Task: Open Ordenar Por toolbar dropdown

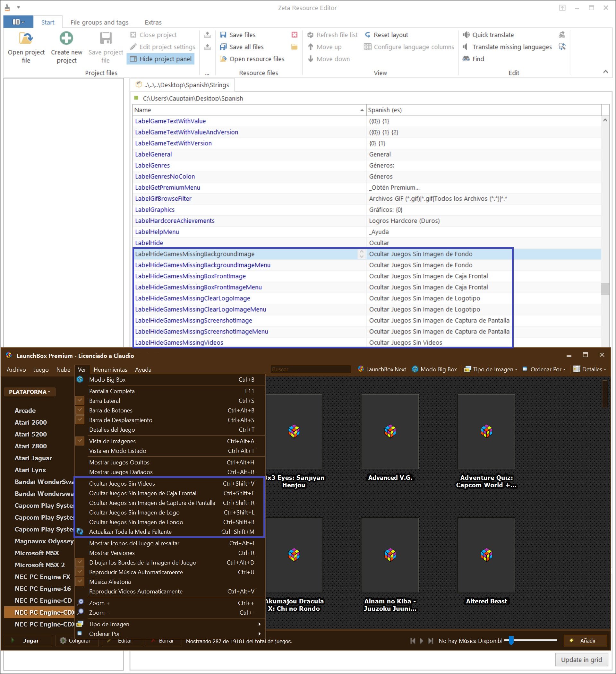Action: point(544,369)
